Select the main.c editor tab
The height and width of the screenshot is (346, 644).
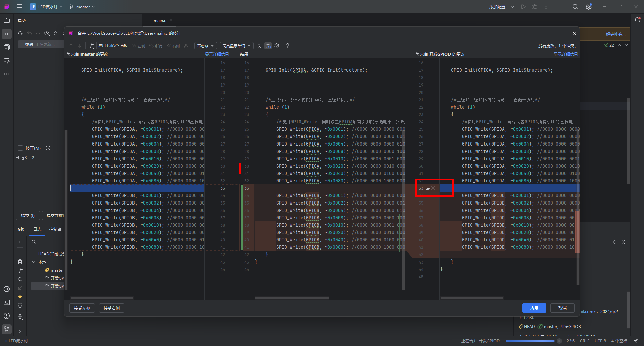[160, 20]
